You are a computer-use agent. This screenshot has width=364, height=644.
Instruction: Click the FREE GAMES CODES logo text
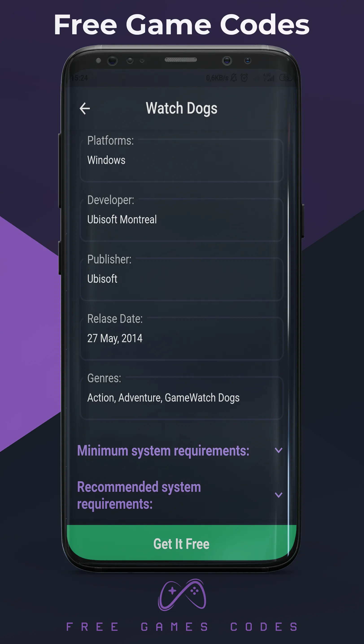182,627
